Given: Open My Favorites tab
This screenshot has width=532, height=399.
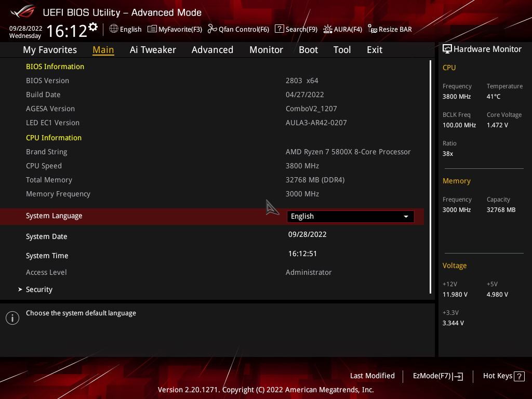Looking at the screenshot, I should coord(50,50).
